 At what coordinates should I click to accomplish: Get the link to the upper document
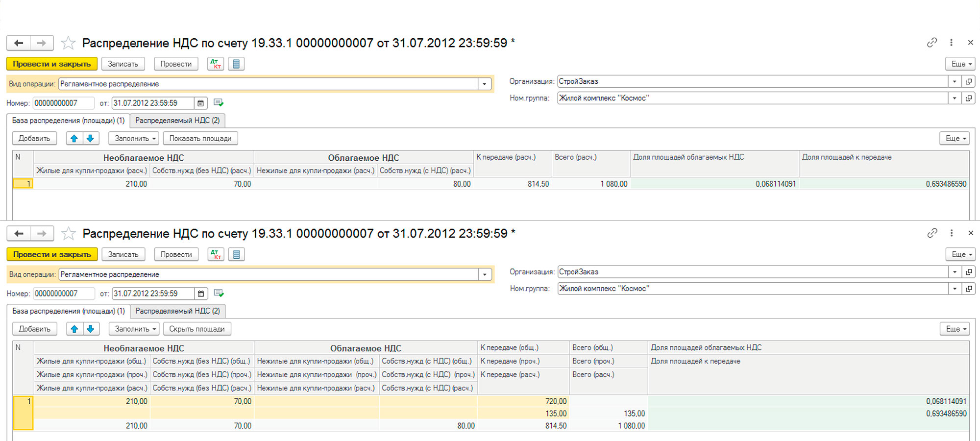[931, 43]
